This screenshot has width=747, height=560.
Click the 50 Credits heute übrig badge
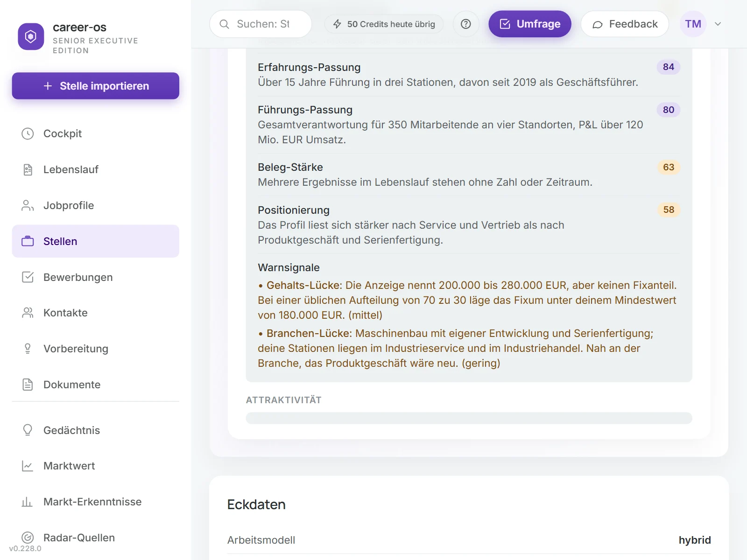coord(384,24)
